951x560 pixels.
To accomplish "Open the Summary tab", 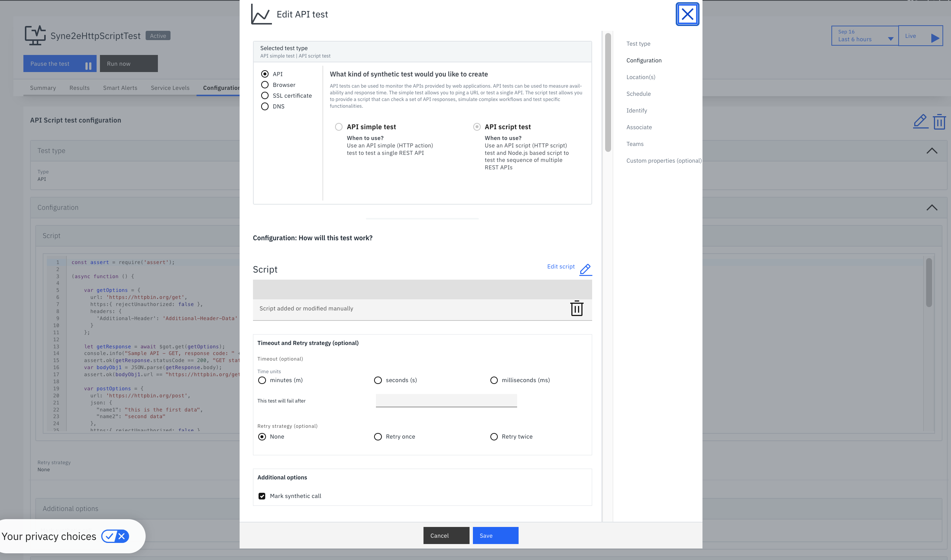I will (43, 88).
